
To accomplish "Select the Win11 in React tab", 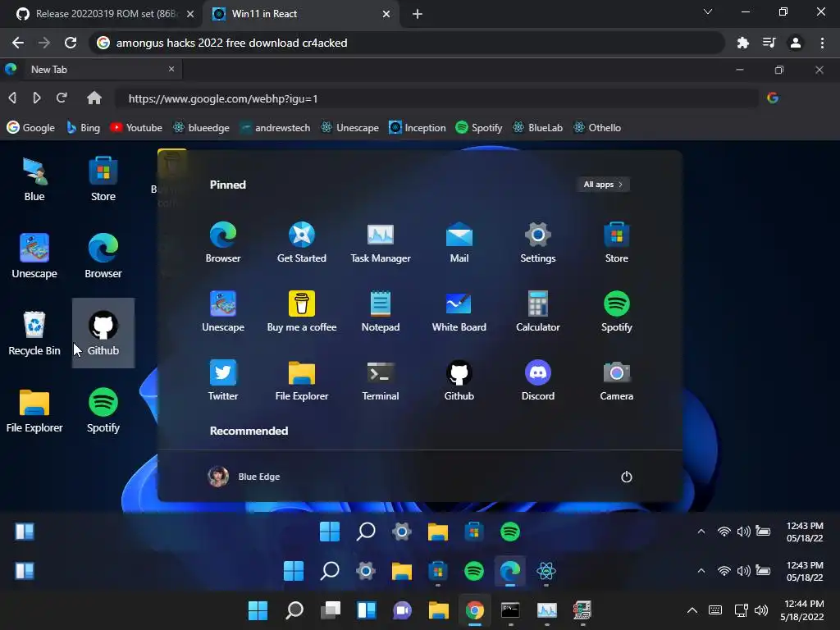I will tap(301, 14).
